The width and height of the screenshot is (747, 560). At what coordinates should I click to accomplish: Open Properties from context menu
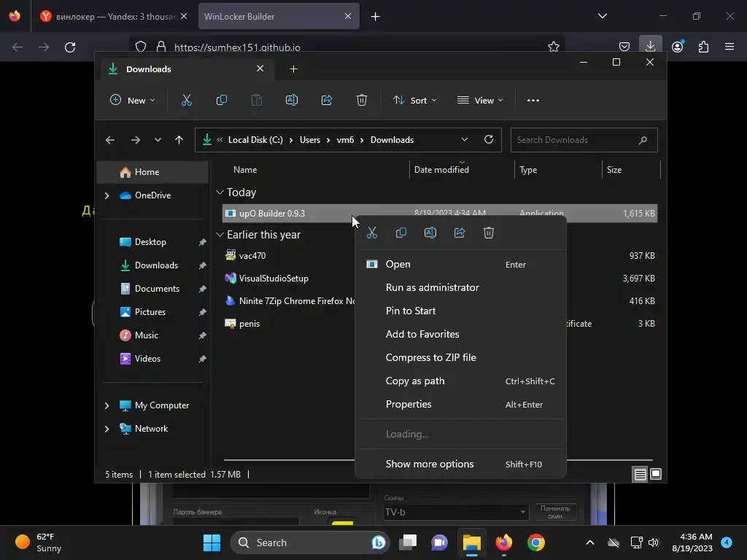(x=461, y=404)
